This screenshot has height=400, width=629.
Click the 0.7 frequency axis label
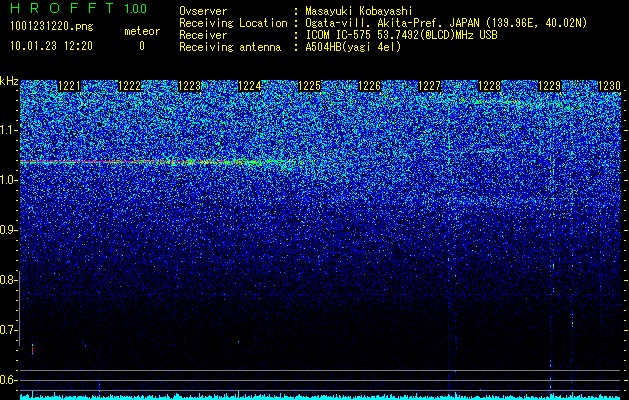tap(9, 330)
